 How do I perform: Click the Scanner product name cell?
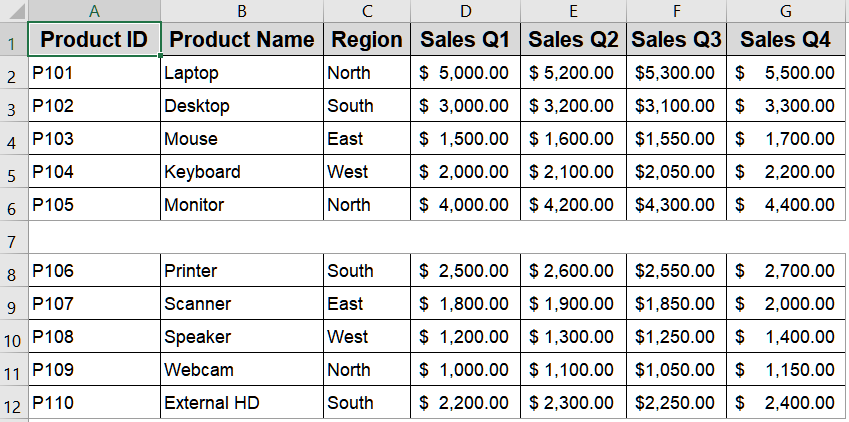241,304
